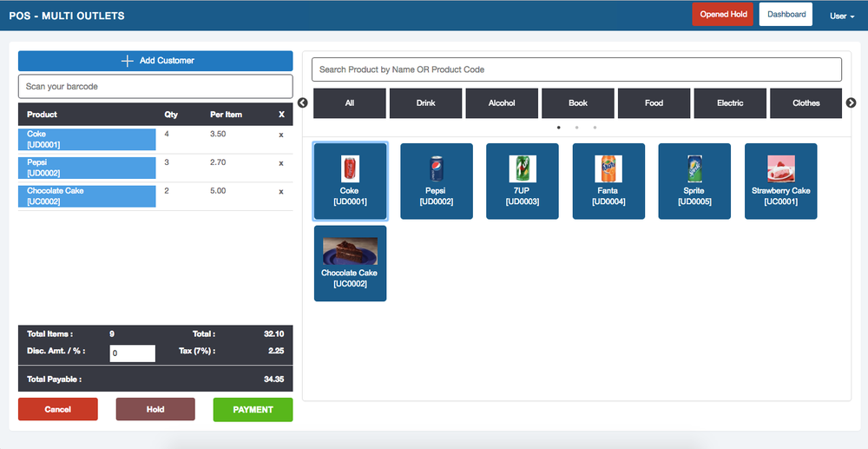Viewport: 868px width, 449px height.
Task: Click the Pepsi can product image
Action: click(437, 168)
